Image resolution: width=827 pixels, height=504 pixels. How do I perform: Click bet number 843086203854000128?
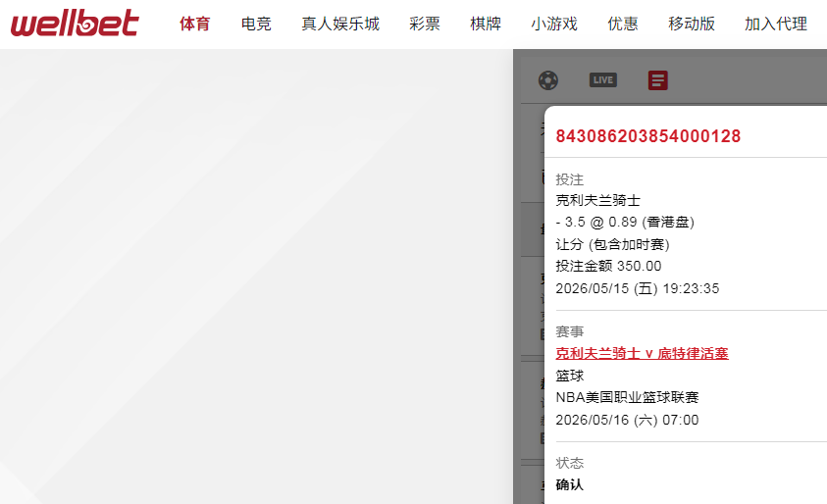648,136
